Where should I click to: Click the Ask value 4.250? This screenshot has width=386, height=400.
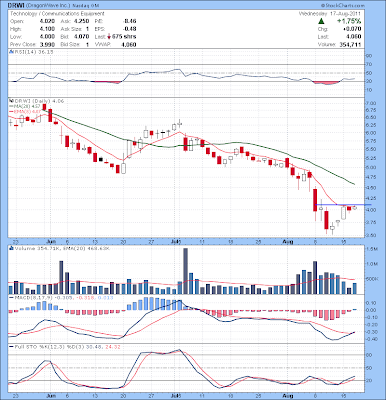pos(81,21)
